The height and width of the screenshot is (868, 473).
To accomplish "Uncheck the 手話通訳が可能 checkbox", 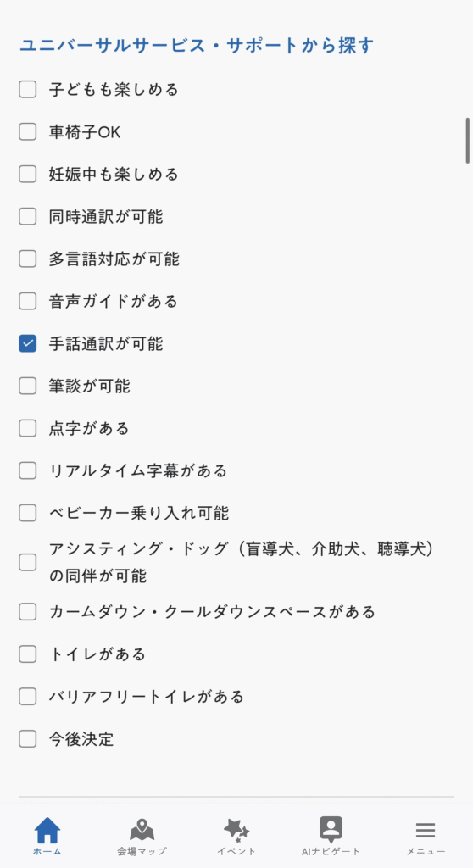I will click(28, 344).
